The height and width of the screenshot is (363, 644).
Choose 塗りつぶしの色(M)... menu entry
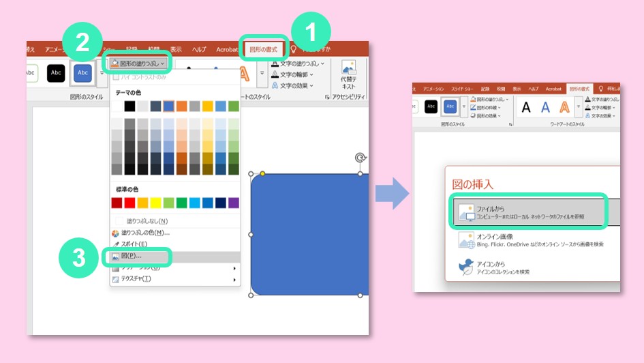tap(145, 233)
